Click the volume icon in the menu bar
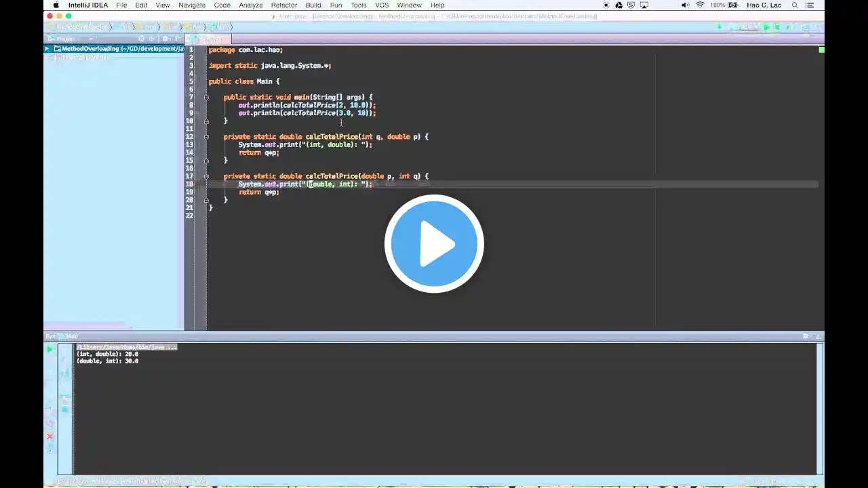The image size is (868, 488). (685, 5)
